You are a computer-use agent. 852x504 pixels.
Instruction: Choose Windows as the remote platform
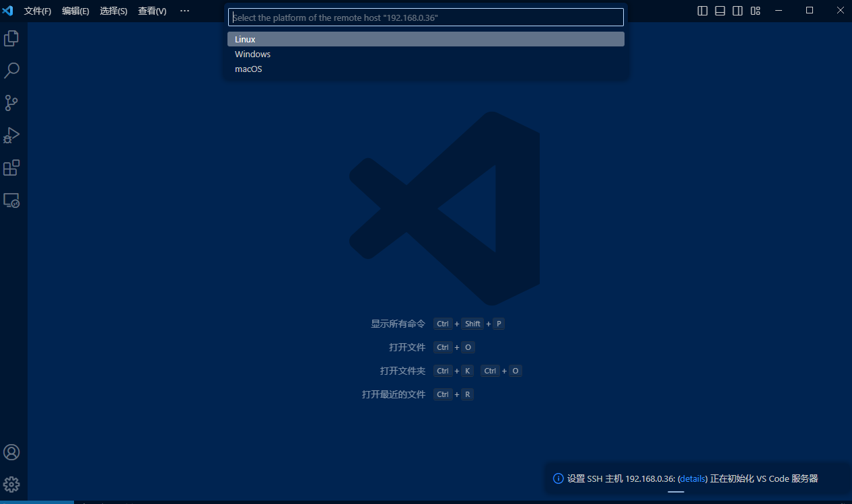[x=426, y=54]
